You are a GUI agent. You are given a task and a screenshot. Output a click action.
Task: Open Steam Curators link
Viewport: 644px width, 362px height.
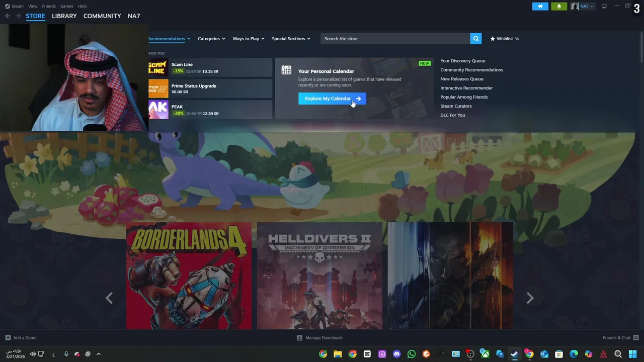pyautogui.click(x=456, y=106)
